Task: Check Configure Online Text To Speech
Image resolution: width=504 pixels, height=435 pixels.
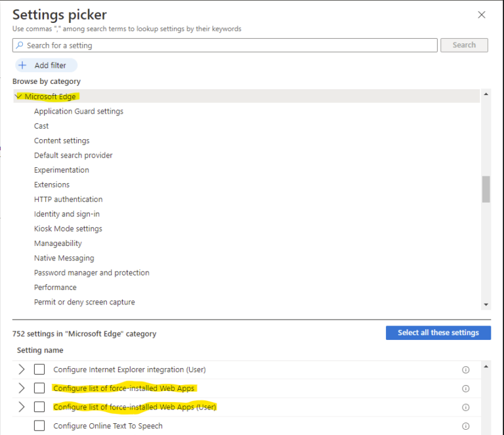Action: click(x=39, y=426)
